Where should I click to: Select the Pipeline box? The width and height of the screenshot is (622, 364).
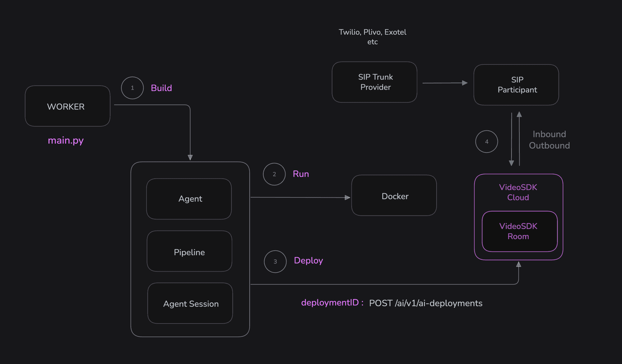pos(189,251)
